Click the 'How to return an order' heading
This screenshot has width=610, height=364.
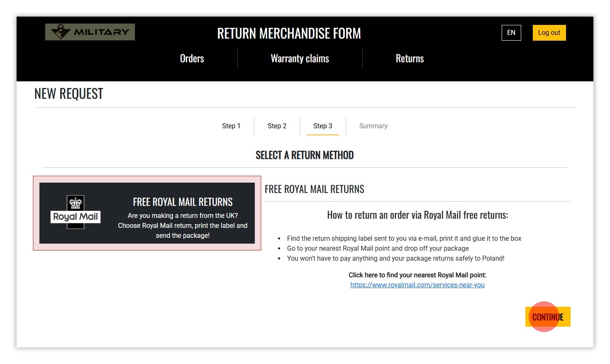tap(417, 215)
